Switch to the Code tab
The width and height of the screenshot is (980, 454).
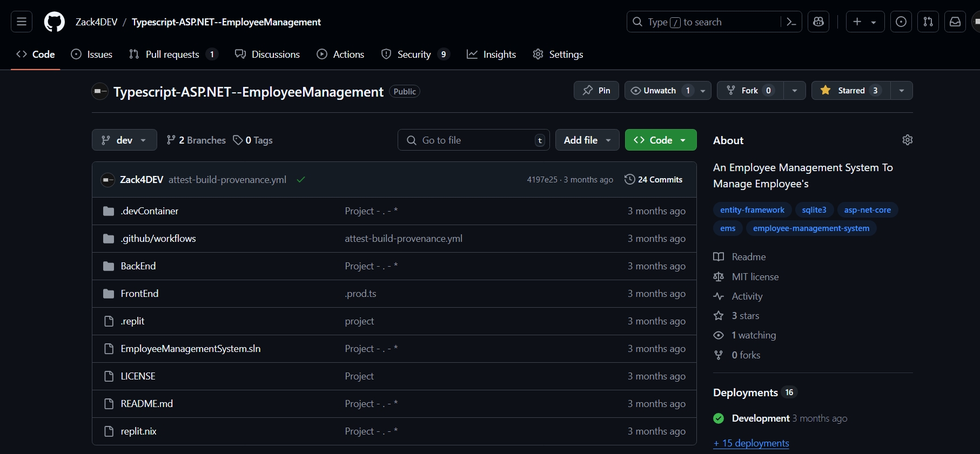(x=36, y=55)
